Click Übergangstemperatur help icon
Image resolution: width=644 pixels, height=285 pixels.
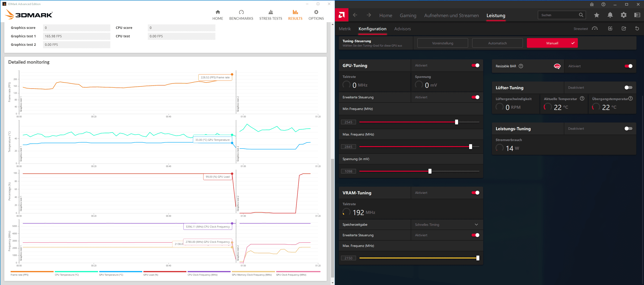pyautogui.click(x=630, y=99)
